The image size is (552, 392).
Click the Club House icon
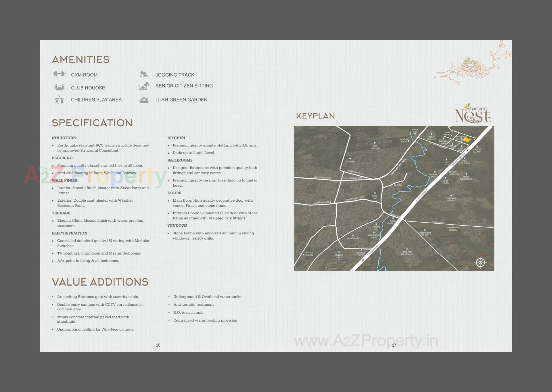point(59,87)
